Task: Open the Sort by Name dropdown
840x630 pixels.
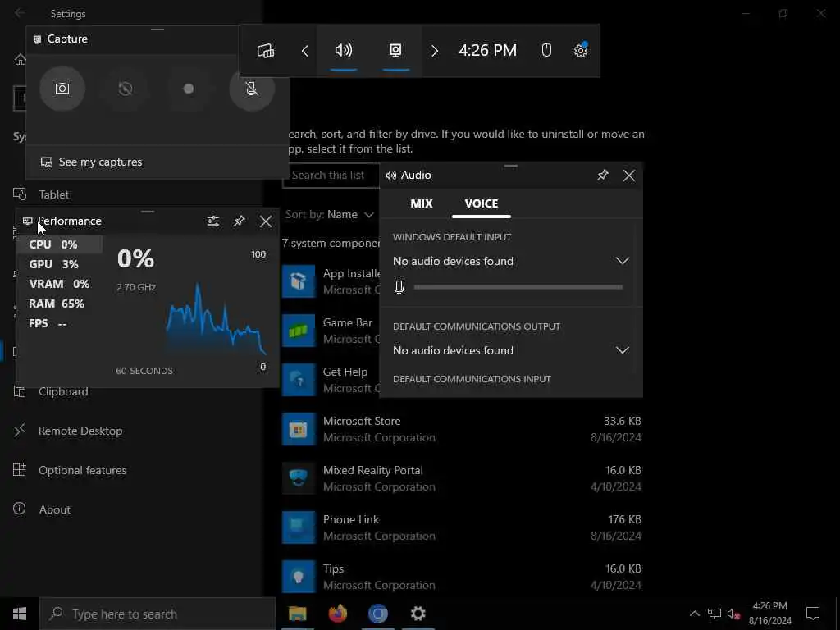Action: 330,214
